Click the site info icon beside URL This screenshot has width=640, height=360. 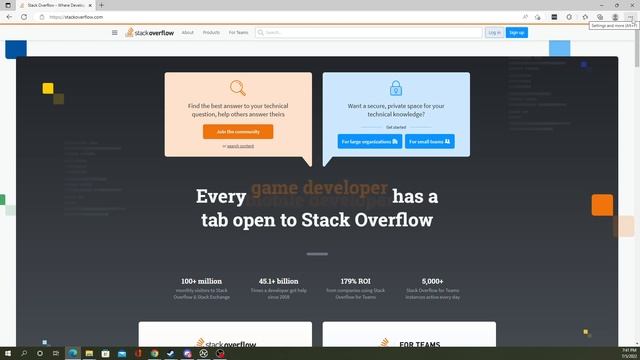coord(42,17)
